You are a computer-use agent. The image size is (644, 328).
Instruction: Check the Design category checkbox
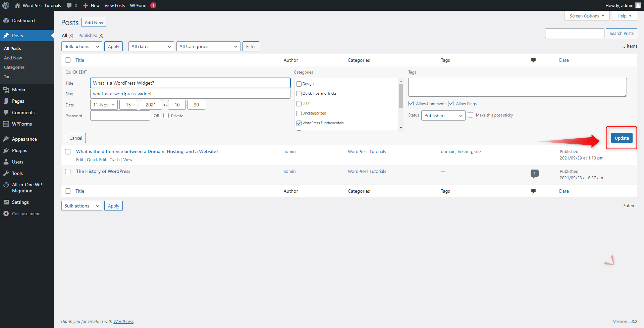(299, 84)
